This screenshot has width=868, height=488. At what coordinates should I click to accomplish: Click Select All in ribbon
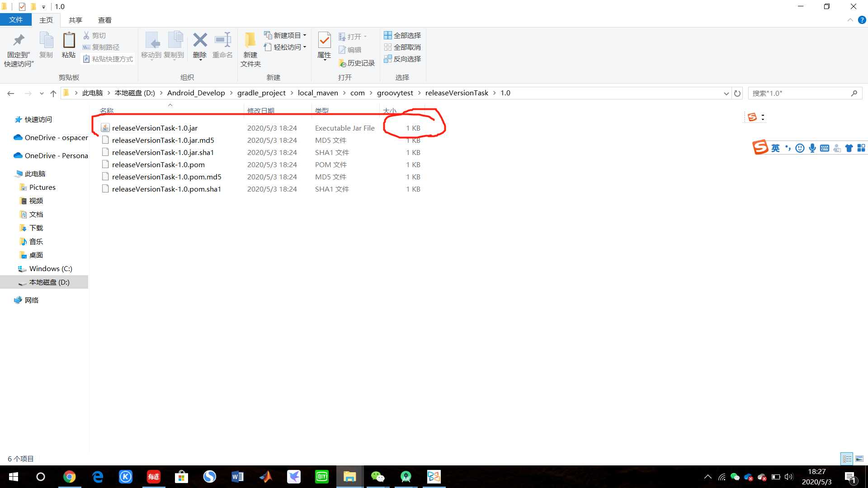click(402, 35)
